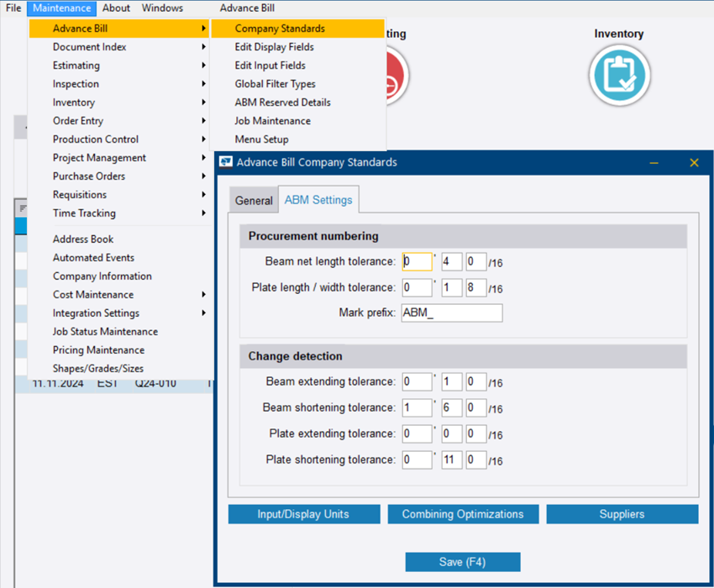
Task: Focus Beam net length tolerance inches field
Action: pos(452,261)
